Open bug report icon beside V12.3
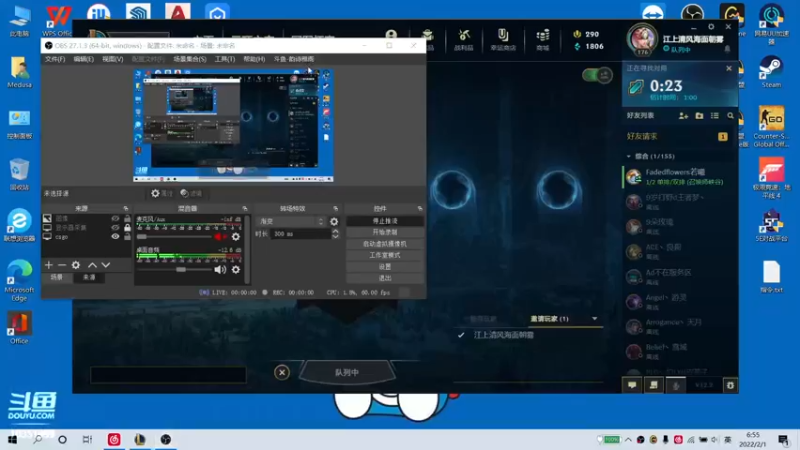800x450 pixels. point(730,385)
